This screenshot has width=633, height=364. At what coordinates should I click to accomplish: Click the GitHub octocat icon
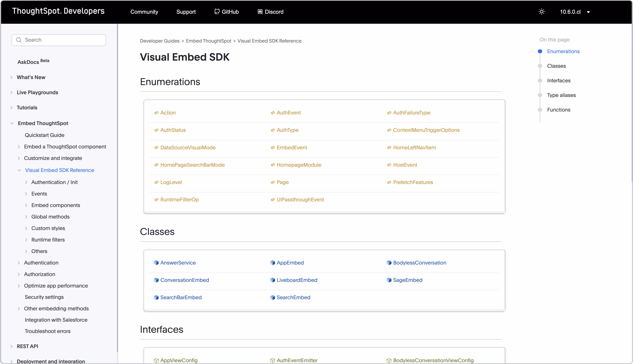pyautogui.click(x=217, y=12)
